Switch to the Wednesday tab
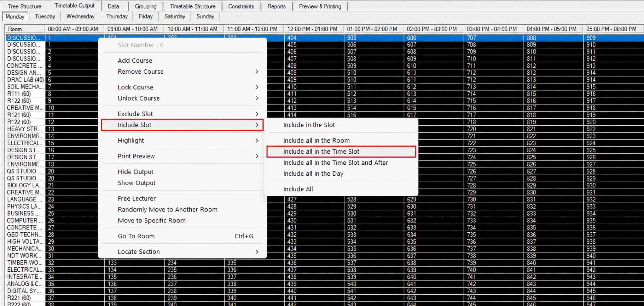644x306 pixels. [x=80, y=16]
